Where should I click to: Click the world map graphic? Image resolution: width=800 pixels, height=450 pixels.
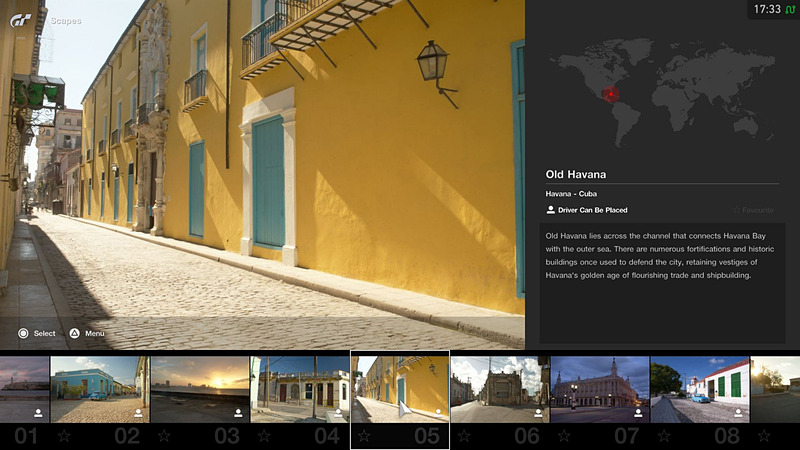coord(662,93)
